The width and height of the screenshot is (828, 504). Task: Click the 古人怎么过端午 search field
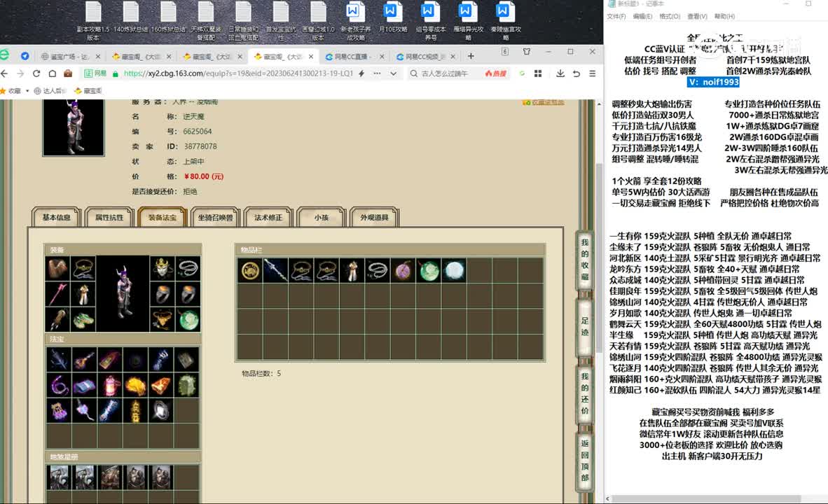445,73
